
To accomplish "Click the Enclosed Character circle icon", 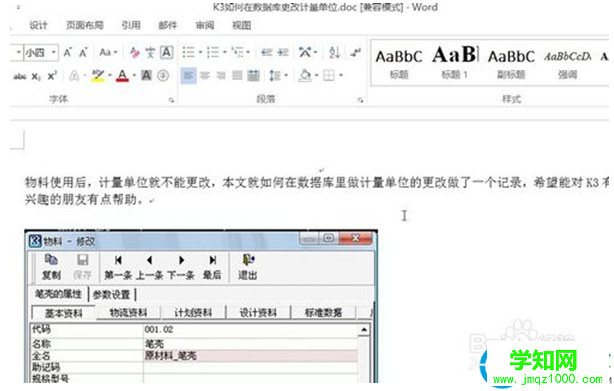I will [x=163, y=75].
